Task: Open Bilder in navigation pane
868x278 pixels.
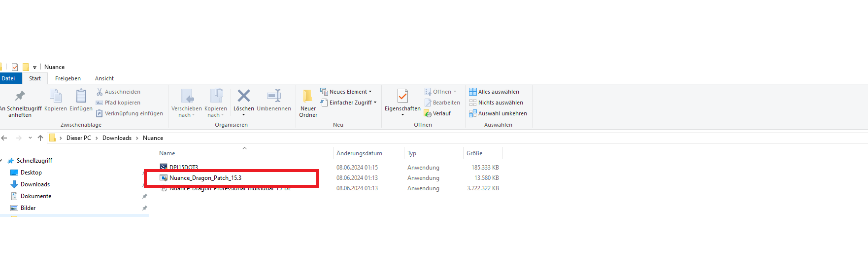Action: click(28, 208)
